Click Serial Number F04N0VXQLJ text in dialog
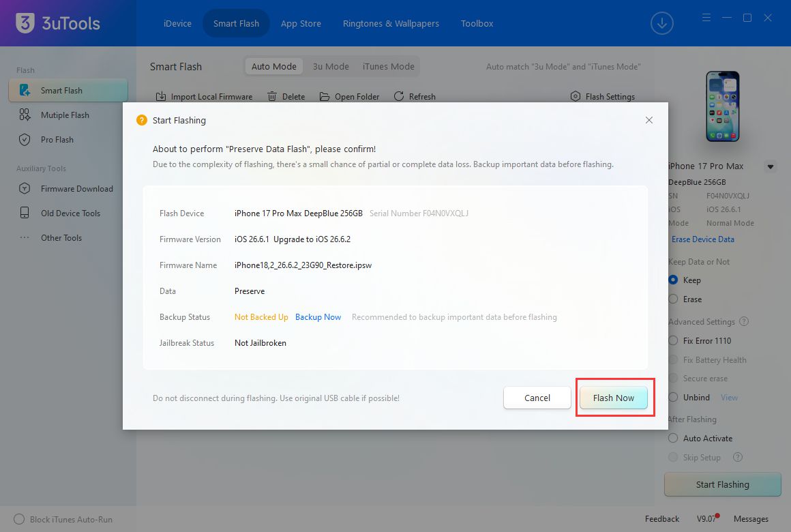This screenshot has height=532, width=791. (419, 213)
